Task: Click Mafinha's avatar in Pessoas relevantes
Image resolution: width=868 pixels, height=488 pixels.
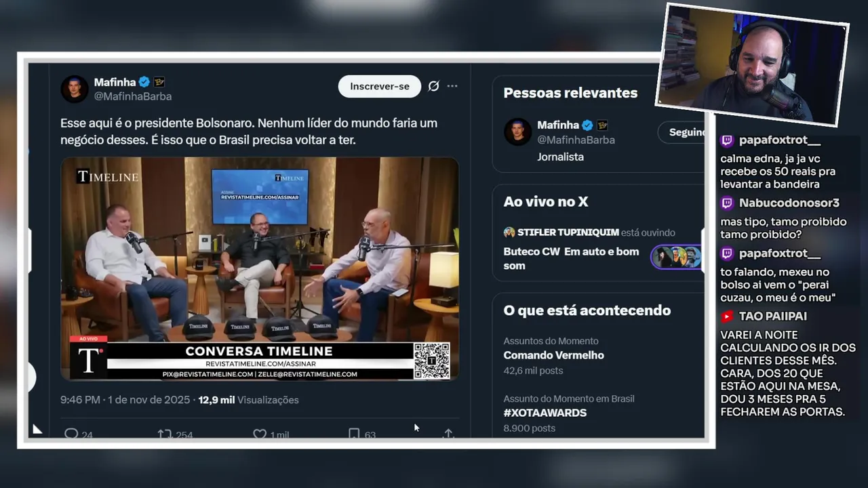Action: pyautogui.click(x=517, y=131)
